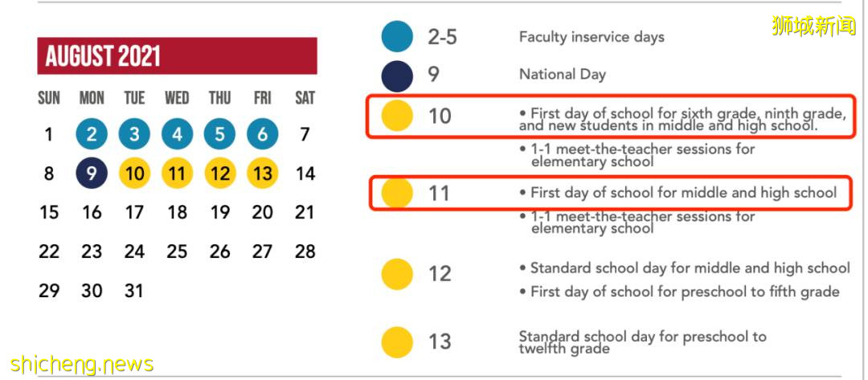This screenshot has width=868, height=380.
Task: Click yellow legend circle beside number 10
Action: 397,116
